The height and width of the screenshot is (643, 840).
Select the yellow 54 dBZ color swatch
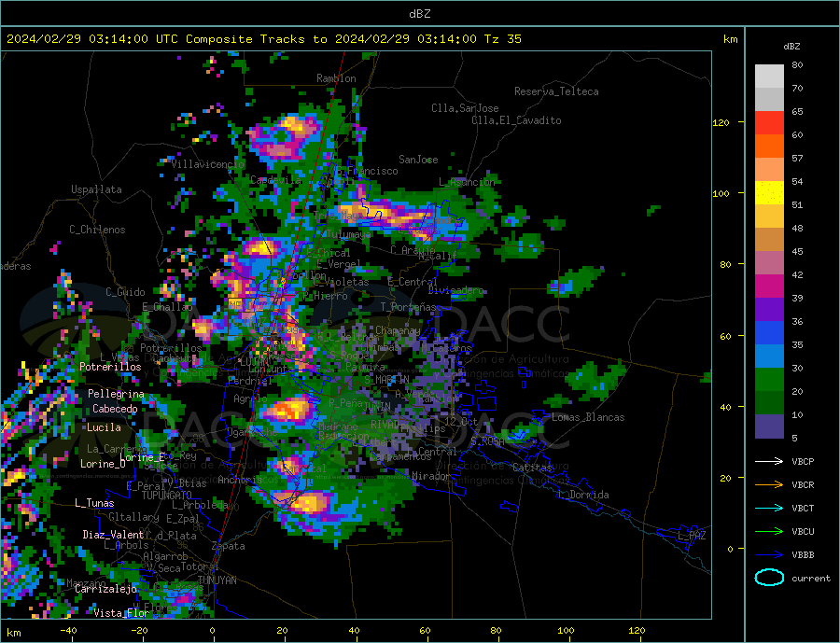coord(769,193)
